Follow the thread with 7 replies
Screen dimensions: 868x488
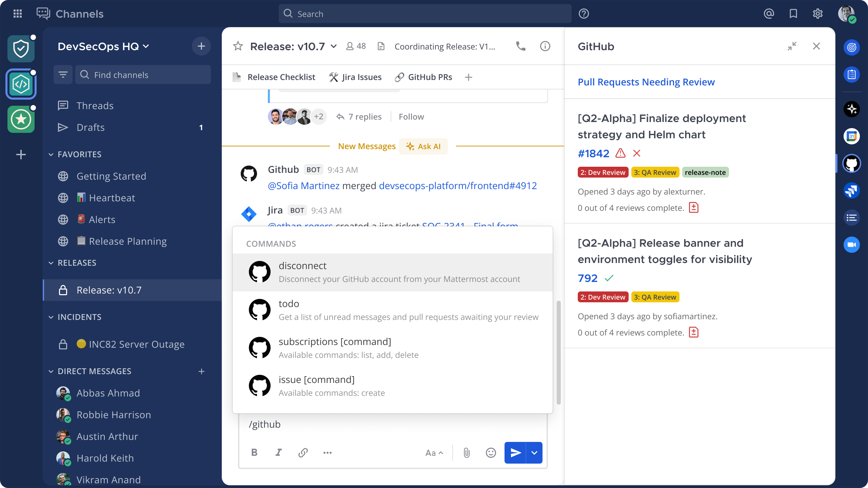click(x=411, y=117)
